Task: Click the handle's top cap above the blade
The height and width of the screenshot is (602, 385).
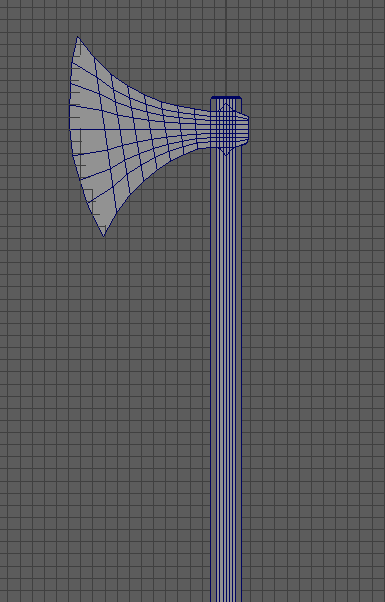Action: tap(226, 98)
